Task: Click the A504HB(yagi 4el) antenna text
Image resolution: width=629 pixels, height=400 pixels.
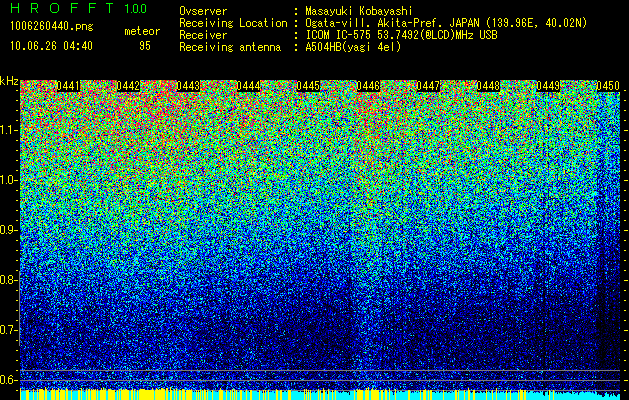Action: tap(353, 47)
